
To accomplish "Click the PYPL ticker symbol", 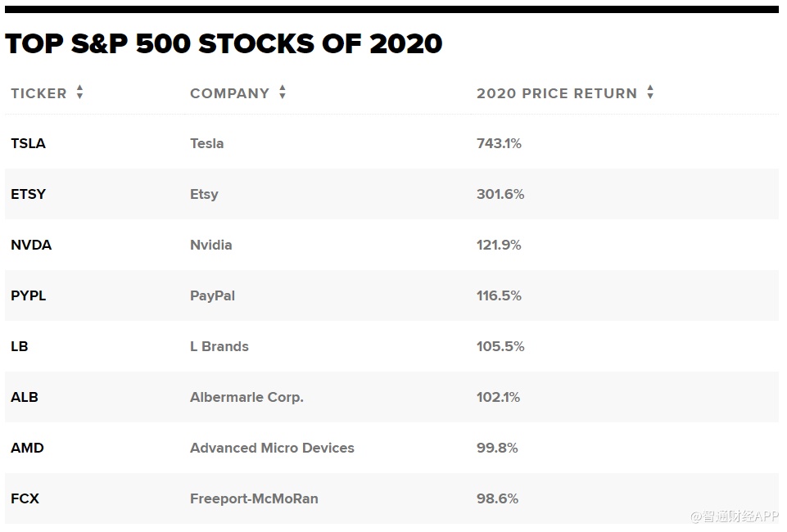I will [x=29, y=295].
